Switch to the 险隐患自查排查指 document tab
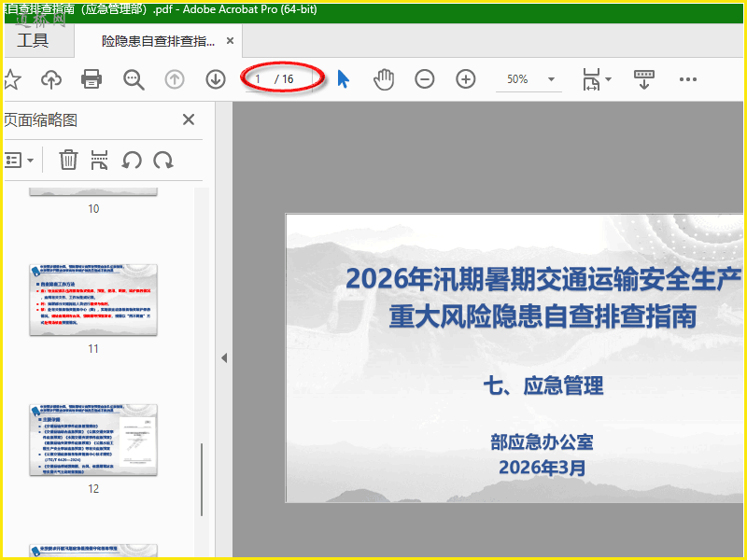This screenshot has width=747, height=560. 158,41
